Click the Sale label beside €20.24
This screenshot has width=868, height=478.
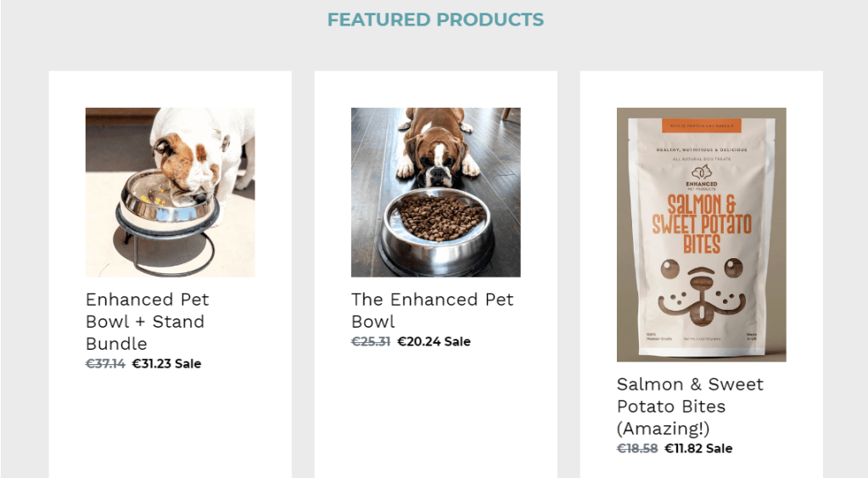pyautogui.click(x=457, y=341)
